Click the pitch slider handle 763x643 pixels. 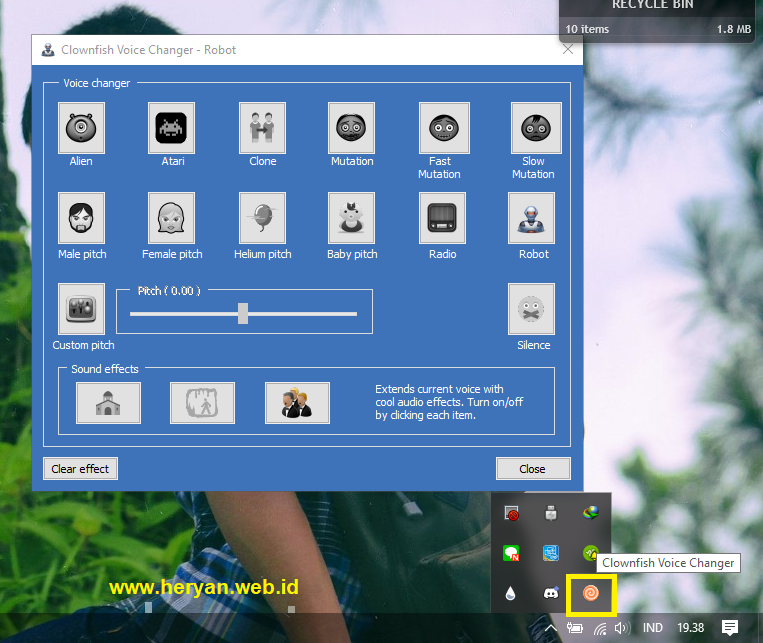[243, 313]
